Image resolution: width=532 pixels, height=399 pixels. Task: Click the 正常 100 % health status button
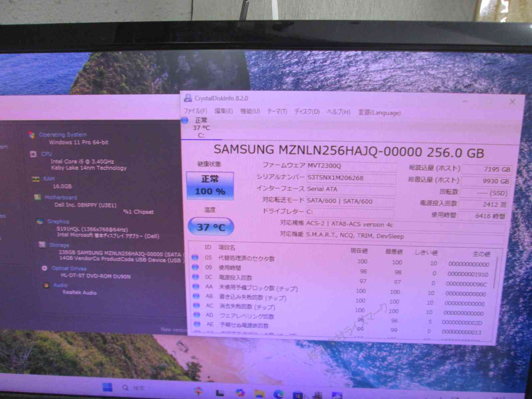tap(210, 186)
